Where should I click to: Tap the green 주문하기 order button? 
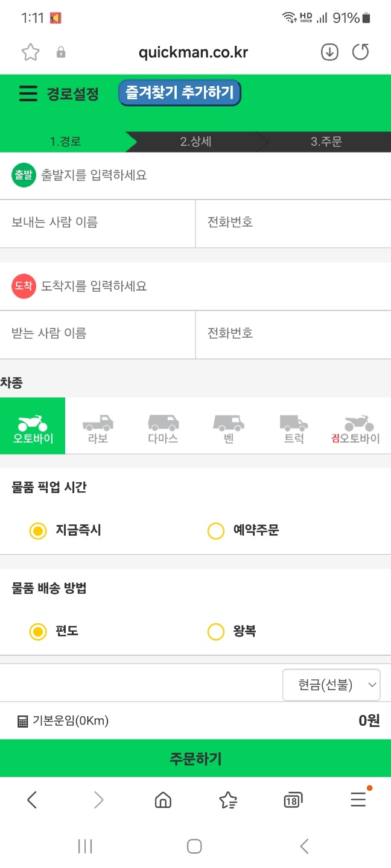coord(195,758)
